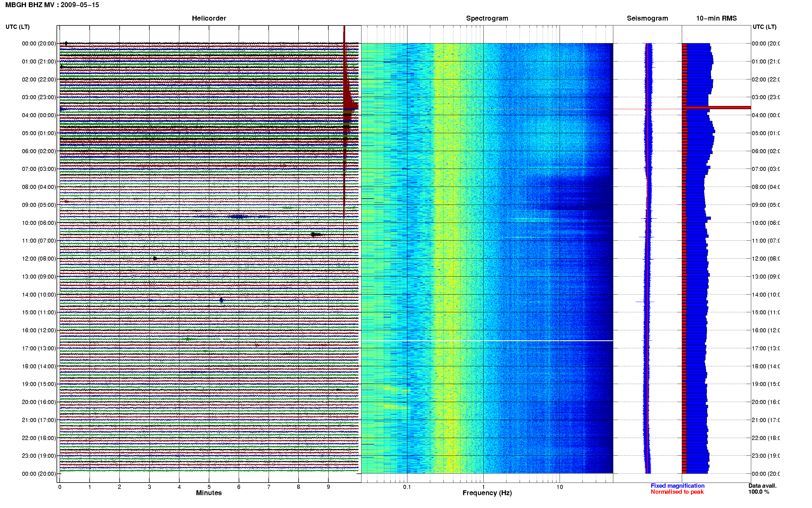
Task: Click the 05:00 (01:00) left time label
Action: coord(39,133)
